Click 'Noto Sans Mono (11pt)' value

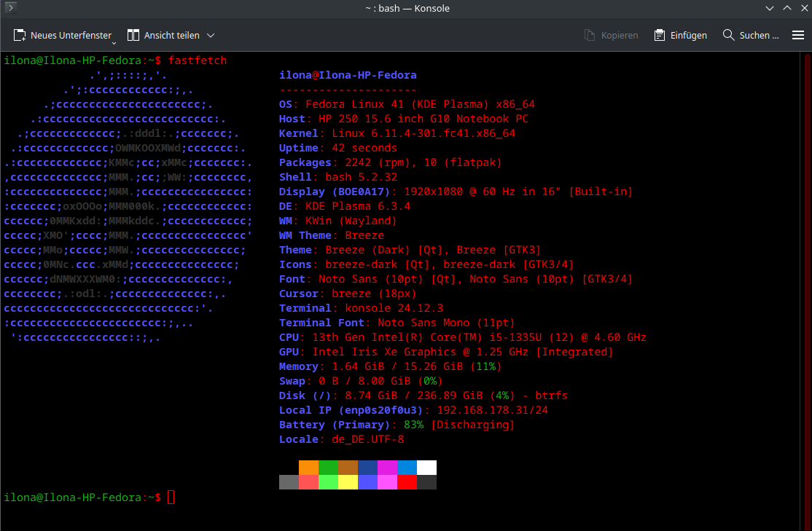point(446,323)
